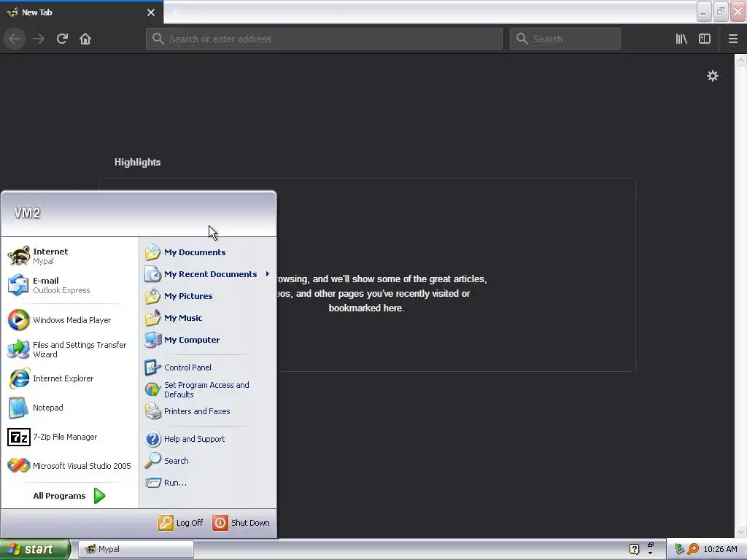Toggle the browser sidebar

point(705,39)
